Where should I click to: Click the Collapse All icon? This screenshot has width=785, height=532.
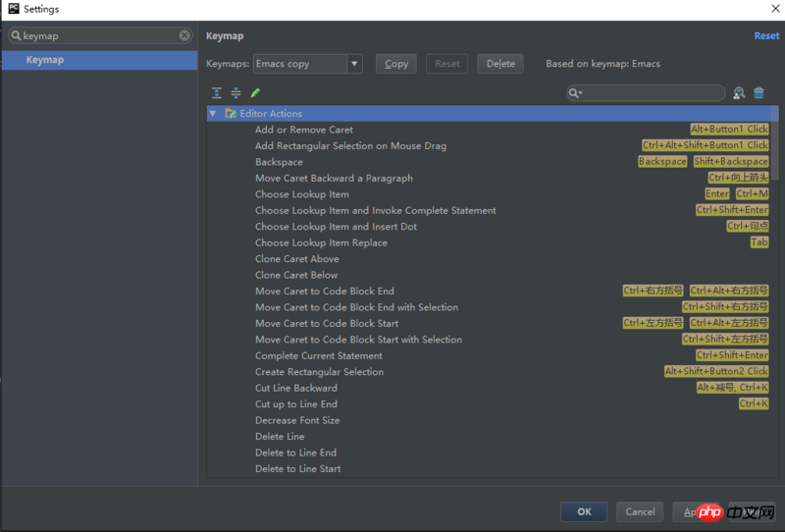pos(235,92)
